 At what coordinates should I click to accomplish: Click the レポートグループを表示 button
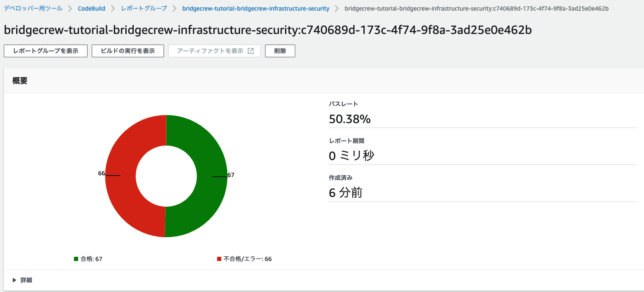[x=45, y=51]
